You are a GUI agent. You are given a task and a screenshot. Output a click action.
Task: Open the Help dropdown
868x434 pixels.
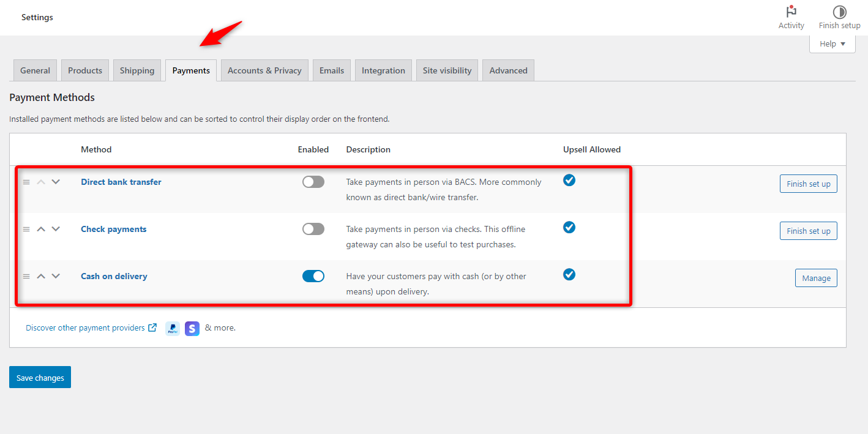pyautogui.click(x=832, y=43)
